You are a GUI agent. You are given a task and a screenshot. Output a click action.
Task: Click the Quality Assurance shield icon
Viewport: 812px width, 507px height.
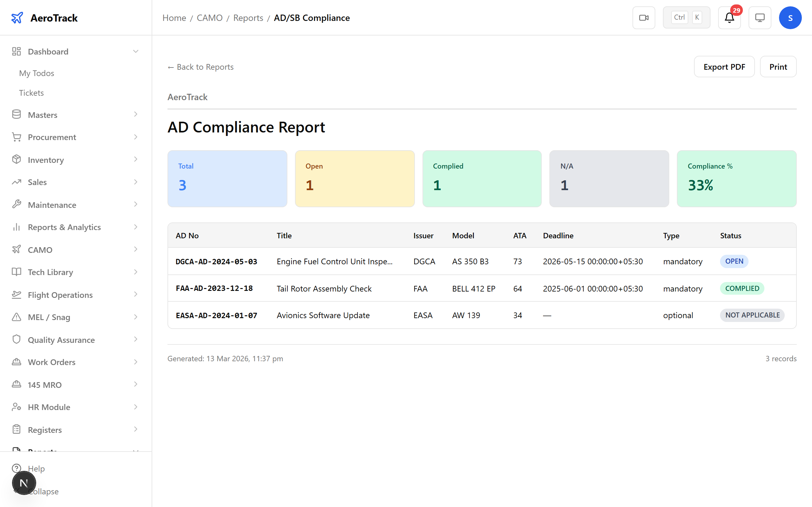click(x=16, y=339)
